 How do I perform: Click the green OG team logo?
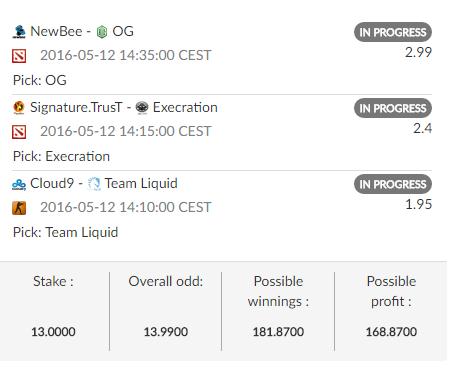coord(102,32)
